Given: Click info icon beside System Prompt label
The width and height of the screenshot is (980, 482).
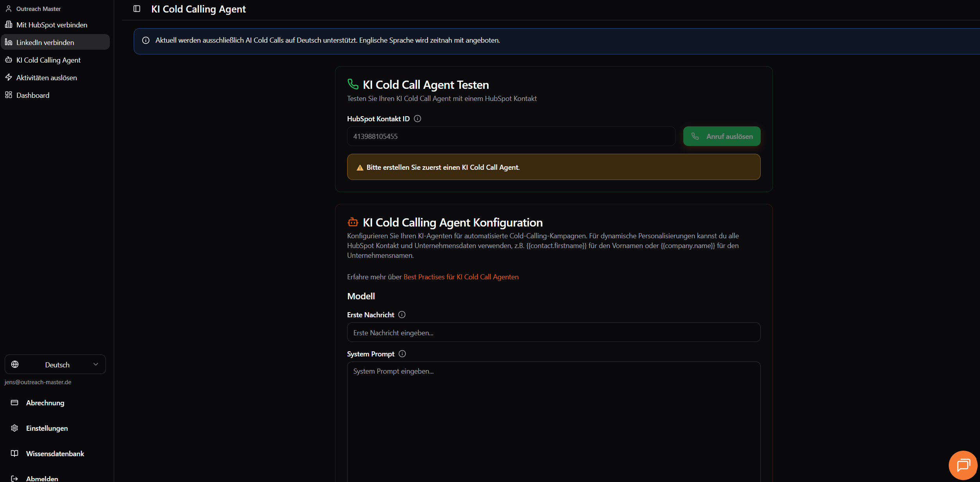Looking at the screenshot, I should pos(402,354).
